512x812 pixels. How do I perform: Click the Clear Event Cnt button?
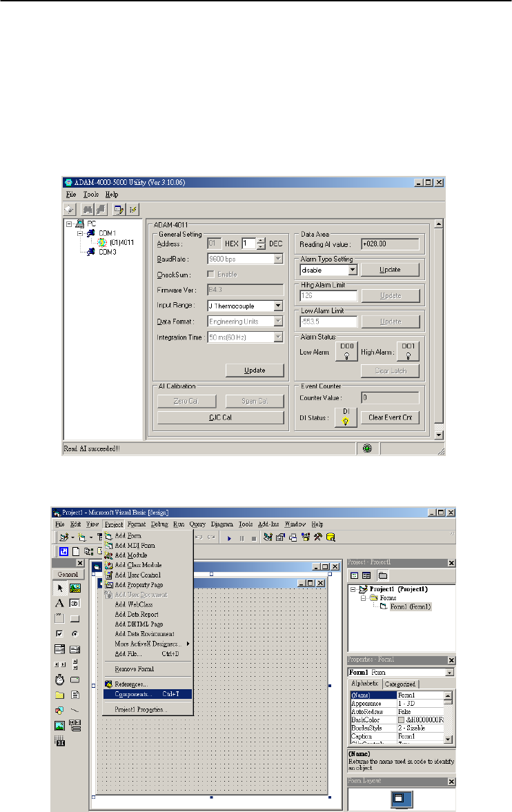coord(391,417)
